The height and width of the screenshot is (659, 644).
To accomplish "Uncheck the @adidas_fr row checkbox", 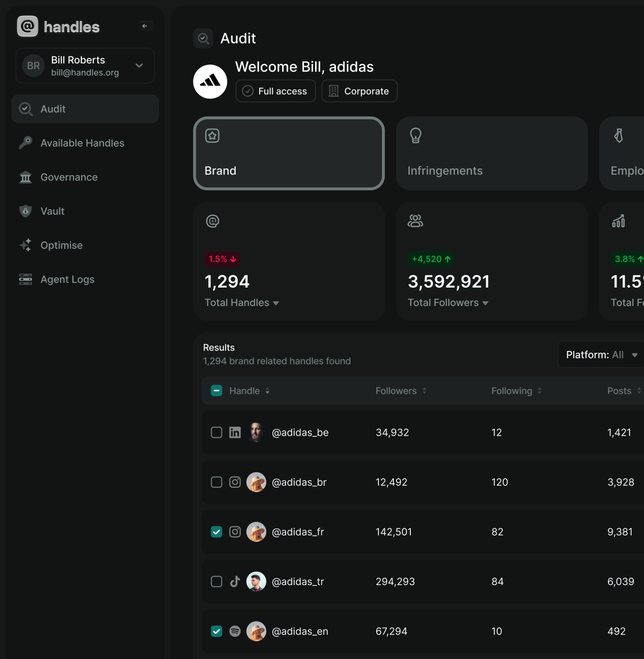I will pos(217,532).
